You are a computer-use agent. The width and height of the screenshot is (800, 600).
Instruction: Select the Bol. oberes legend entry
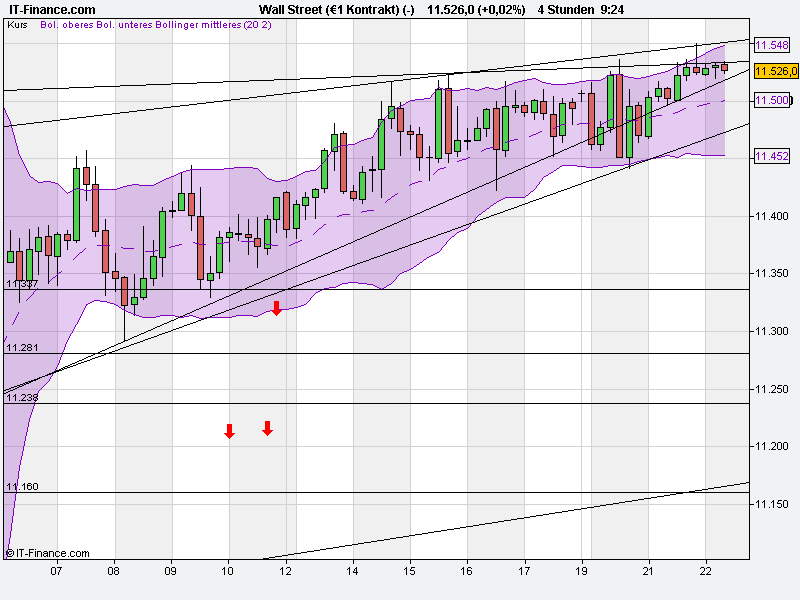click(x=67, y=24)
